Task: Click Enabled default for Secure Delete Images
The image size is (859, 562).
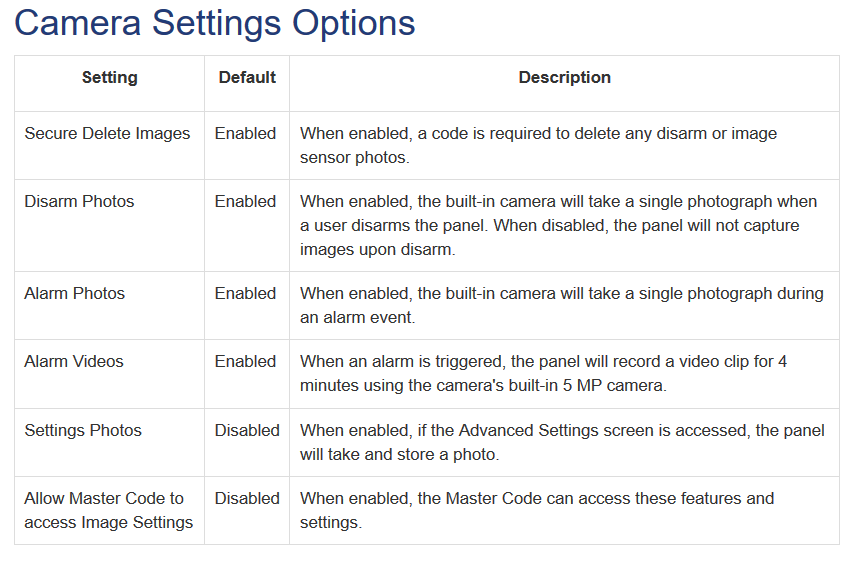Action: 245,134
